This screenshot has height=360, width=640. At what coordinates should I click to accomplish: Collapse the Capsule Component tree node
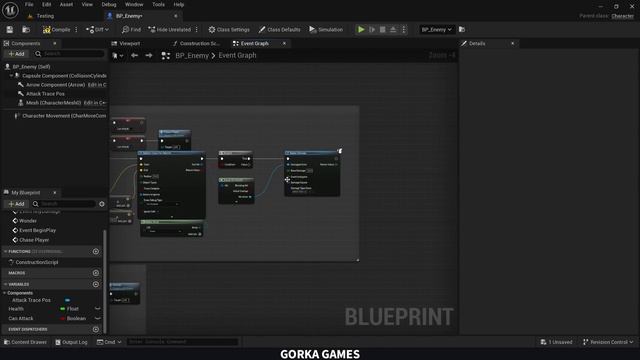tap(11, 76)
